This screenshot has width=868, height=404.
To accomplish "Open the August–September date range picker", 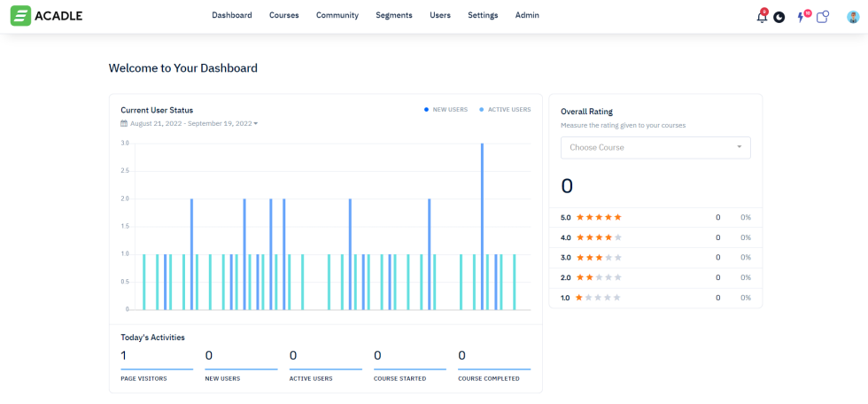I will point(192,123).
